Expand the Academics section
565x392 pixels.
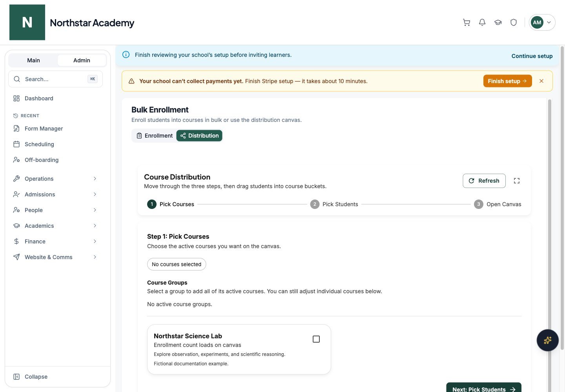click(55, 226)
